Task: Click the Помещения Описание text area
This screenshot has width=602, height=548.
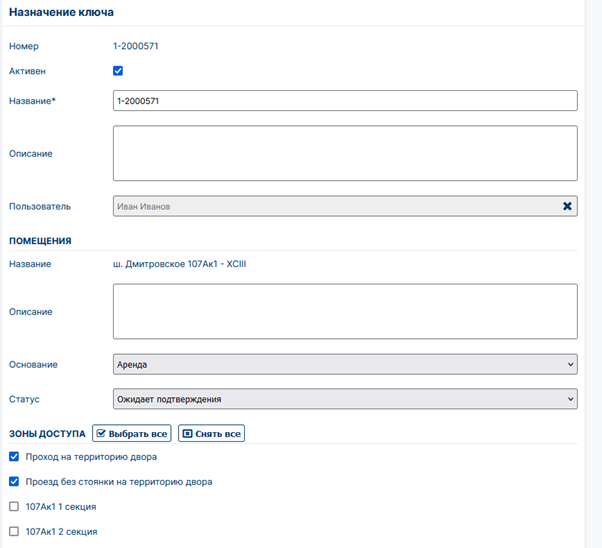Action: pyautogui.click(x=345, y=311)
